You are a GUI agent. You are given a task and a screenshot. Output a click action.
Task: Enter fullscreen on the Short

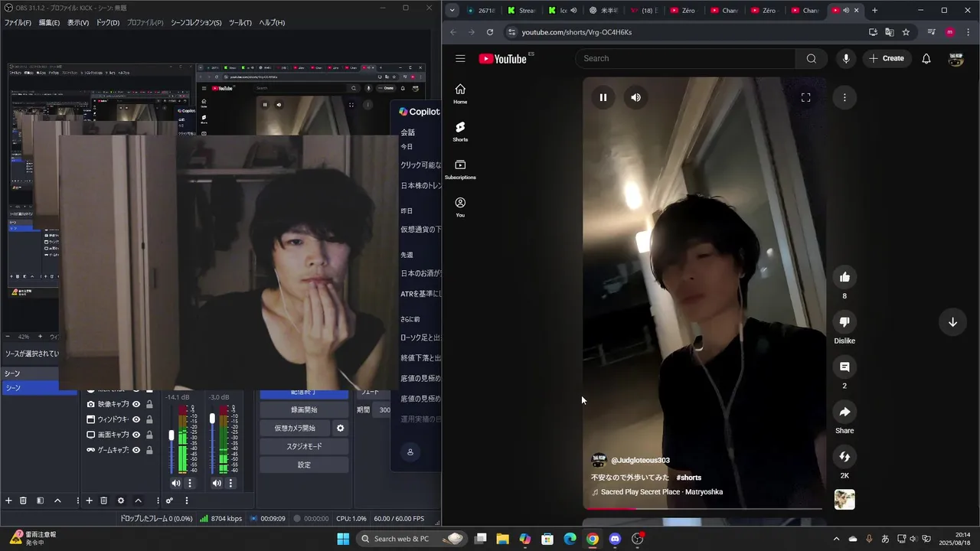pos(805,97)
